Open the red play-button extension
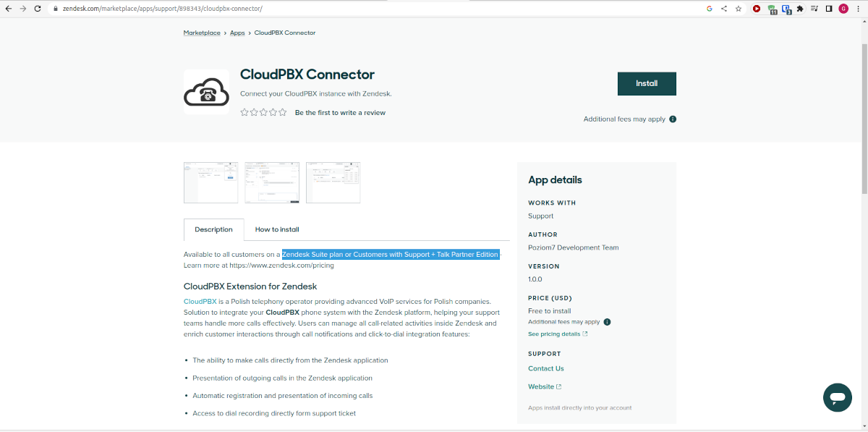 757,9
